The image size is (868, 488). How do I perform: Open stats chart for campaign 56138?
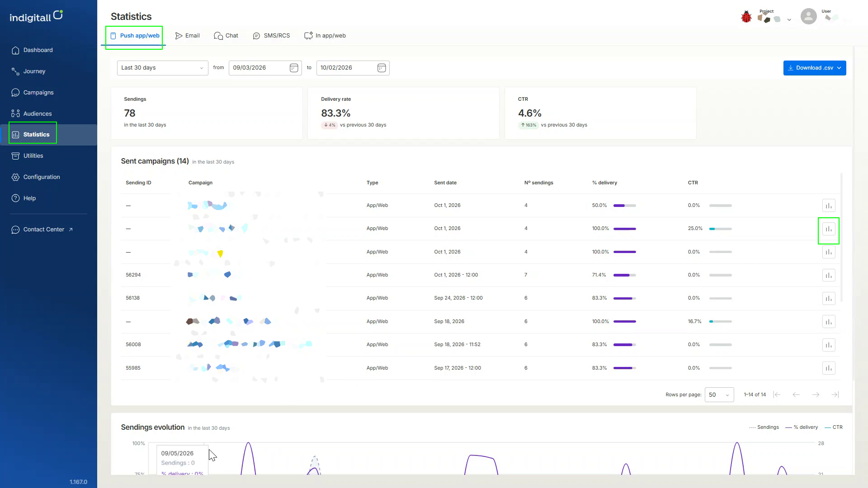click(x=829, y=298)
